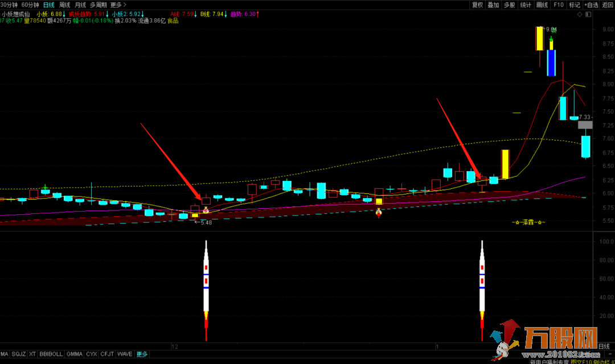Switch to 60分钟 period
The width and height of the screenshot is (615, 364).
tap(30, 5)
